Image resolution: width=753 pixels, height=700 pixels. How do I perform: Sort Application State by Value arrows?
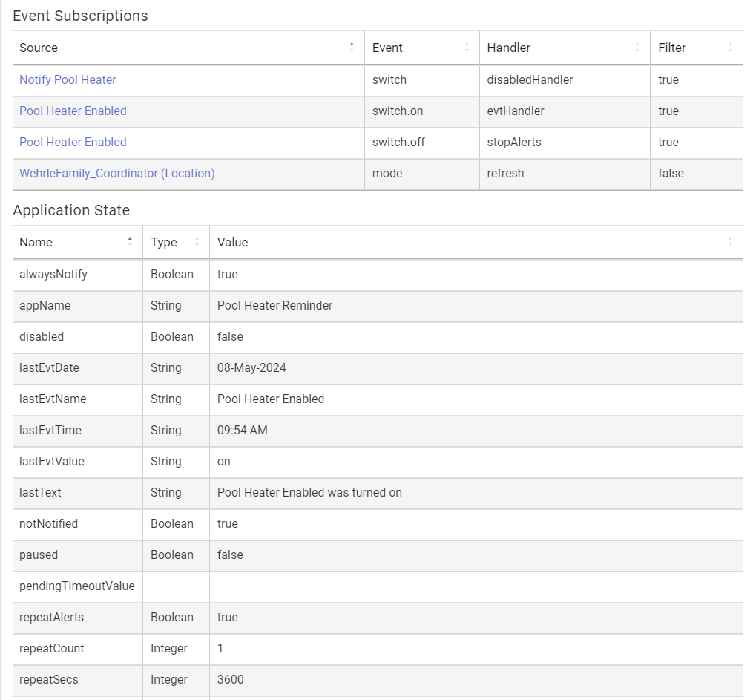pos(730,242)
